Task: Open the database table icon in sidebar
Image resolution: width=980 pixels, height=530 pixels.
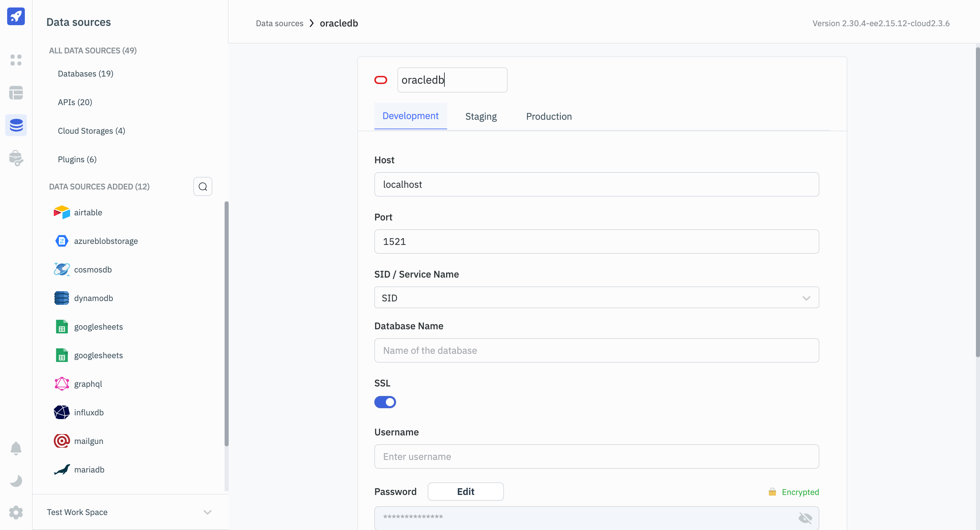Action: coord(16,93)
